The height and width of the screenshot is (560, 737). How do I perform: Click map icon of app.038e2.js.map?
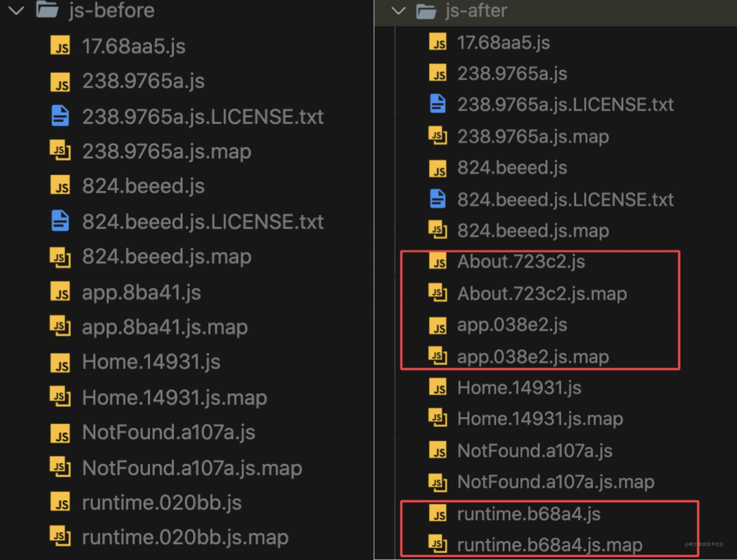tap(438, 356)
